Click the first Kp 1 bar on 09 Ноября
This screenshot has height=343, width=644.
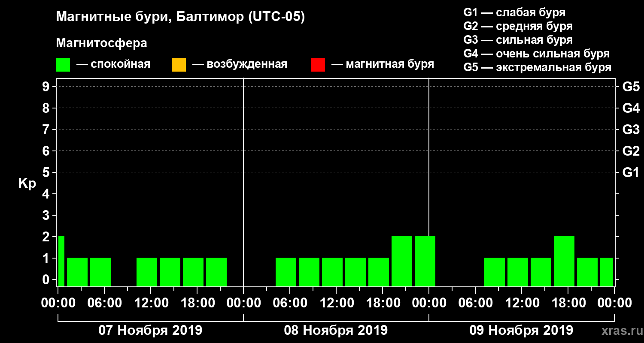[495, 272]
